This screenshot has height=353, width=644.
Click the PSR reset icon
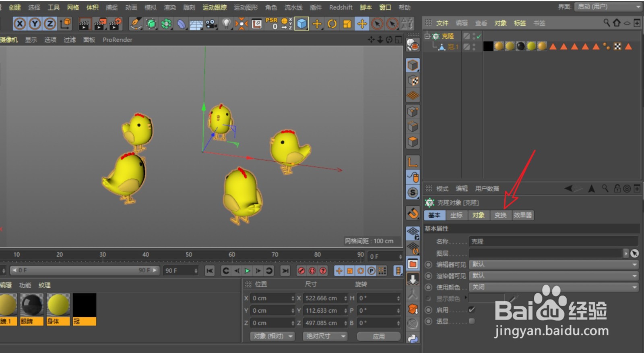point(271,24)
